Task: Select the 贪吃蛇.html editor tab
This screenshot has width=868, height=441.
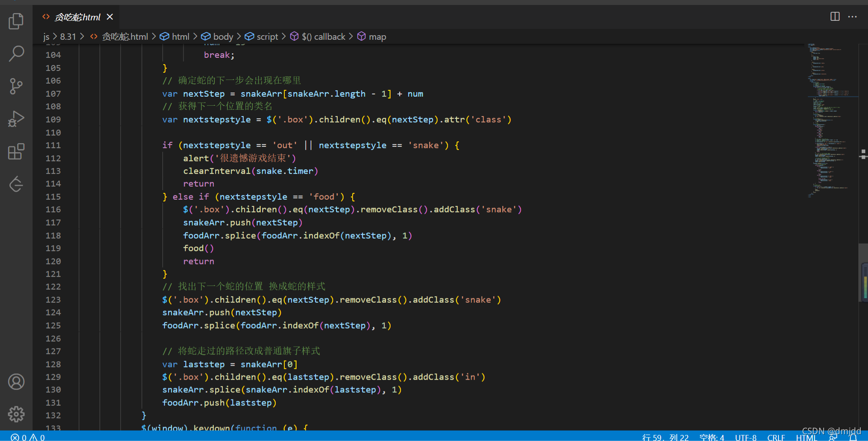Action: point(76,17)
